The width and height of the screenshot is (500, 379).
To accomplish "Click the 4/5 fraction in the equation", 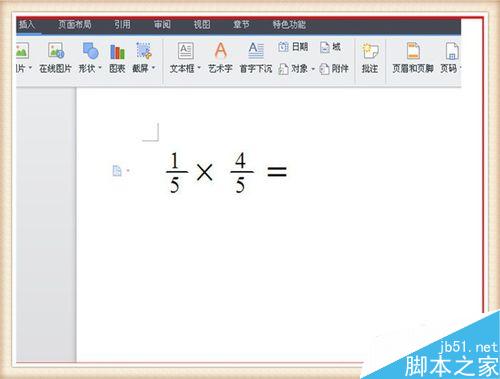I will 241,172.
